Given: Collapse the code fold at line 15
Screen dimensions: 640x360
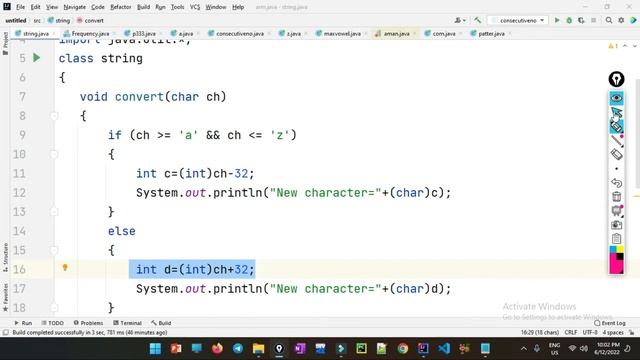Looking at the screenshot, I should (x=54, y=250).
